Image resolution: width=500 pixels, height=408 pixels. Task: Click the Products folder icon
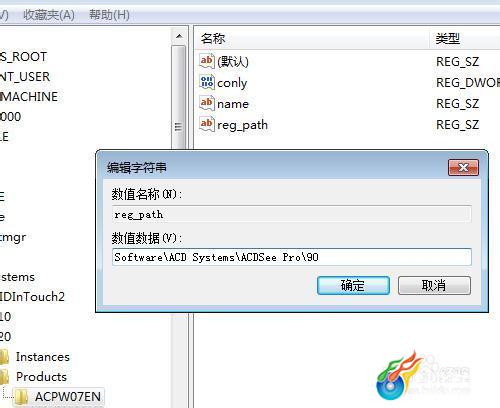click(4, 377)
